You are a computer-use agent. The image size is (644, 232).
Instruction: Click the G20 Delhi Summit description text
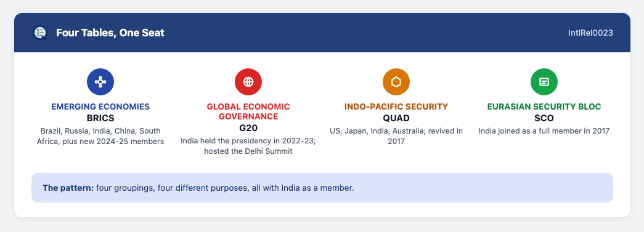coord(248,146)
